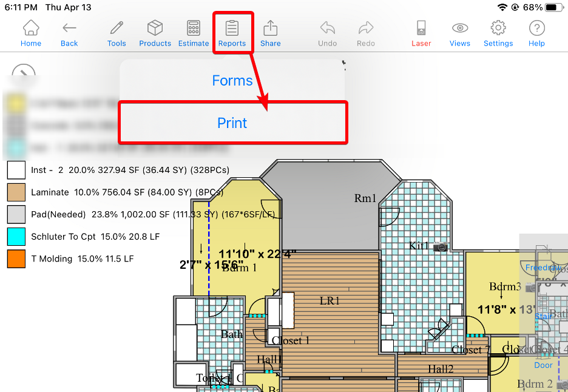Tap the Share icon
The image size is (568, 392).
(x=271, y=33)
